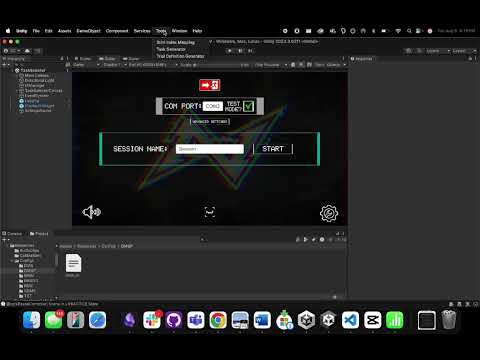
Task: Open the Unity account icon in toolbar
Action: coord(13,51)
